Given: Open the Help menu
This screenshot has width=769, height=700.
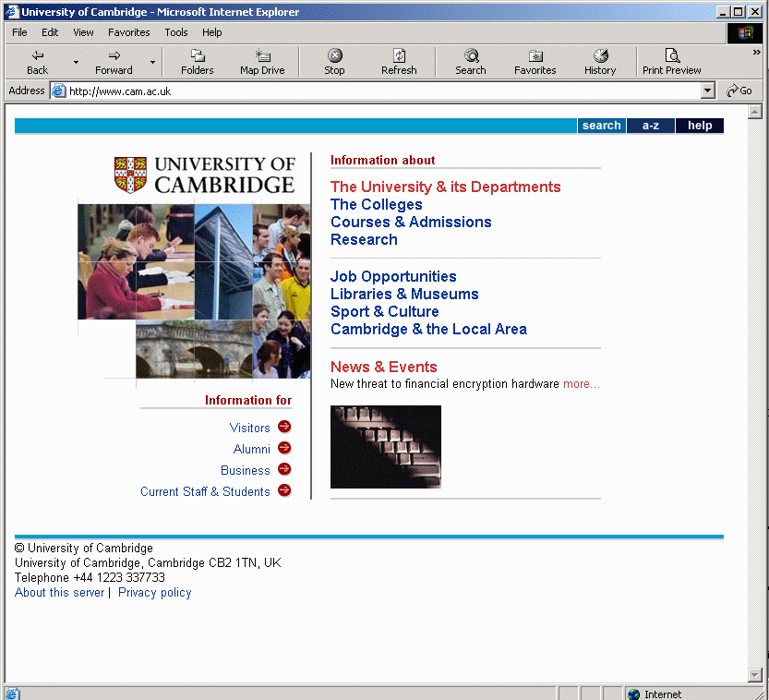Looking at the screenshot, I should (212, 32).
